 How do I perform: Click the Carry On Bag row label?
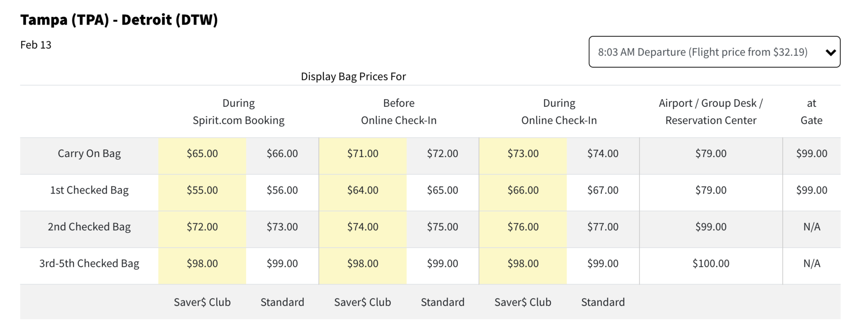click(x=89, y=153)
